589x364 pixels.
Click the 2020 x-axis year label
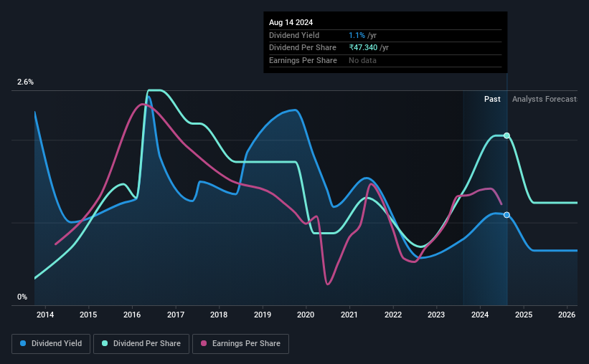(306, 315)
